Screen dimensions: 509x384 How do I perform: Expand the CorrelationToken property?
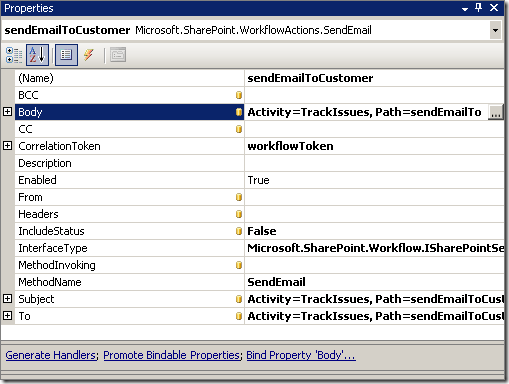(x=7, y=146)
